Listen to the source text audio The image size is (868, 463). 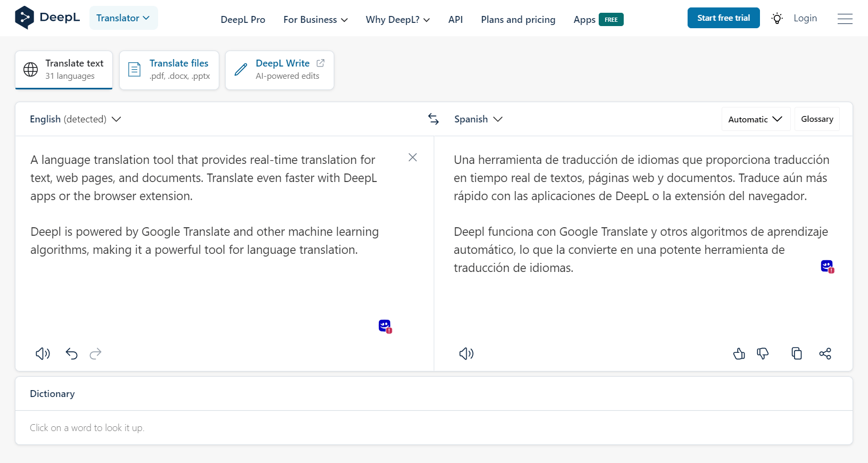pyautogui.click(x=43, y=354)
